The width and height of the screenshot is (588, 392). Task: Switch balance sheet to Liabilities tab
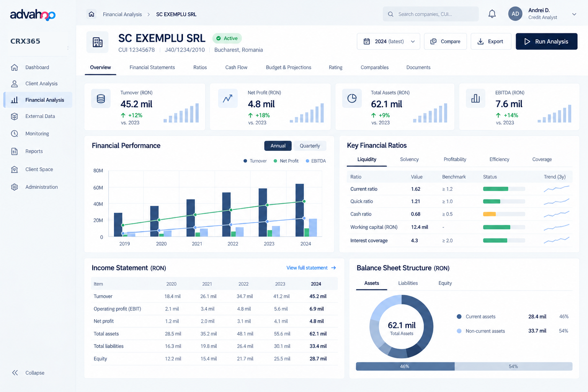(408, 283)
